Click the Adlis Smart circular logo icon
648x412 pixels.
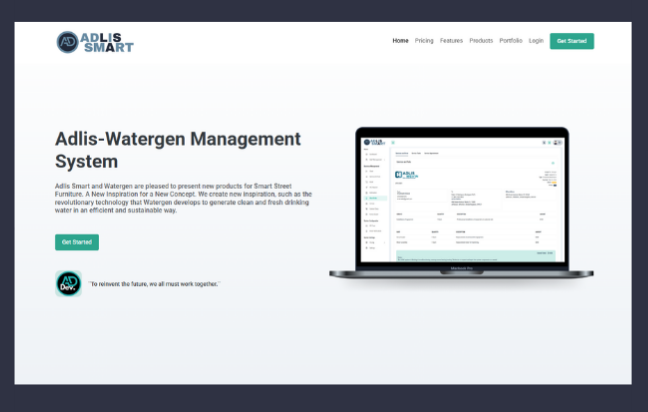68,42
